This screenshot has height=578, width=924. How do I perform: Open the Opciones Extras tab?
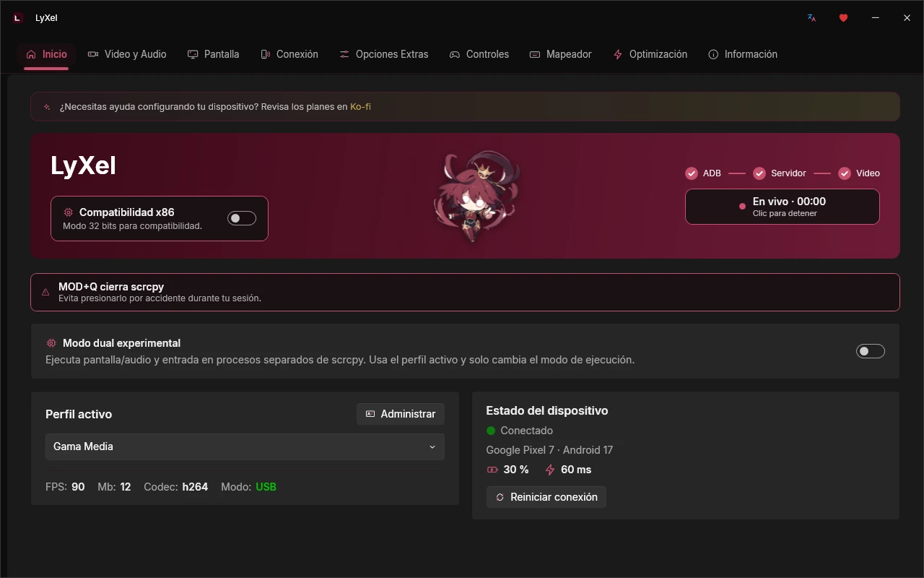pos(384,54)
